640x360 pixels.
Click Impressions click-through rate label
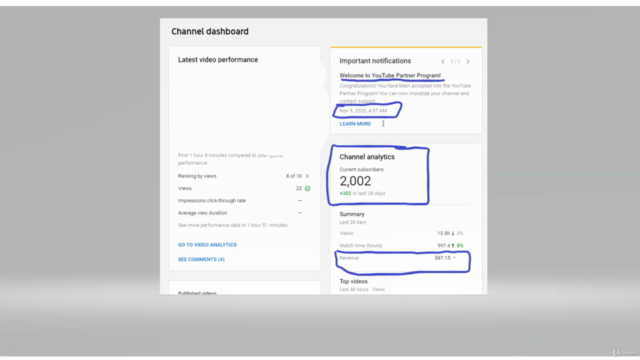coord(212,200)
